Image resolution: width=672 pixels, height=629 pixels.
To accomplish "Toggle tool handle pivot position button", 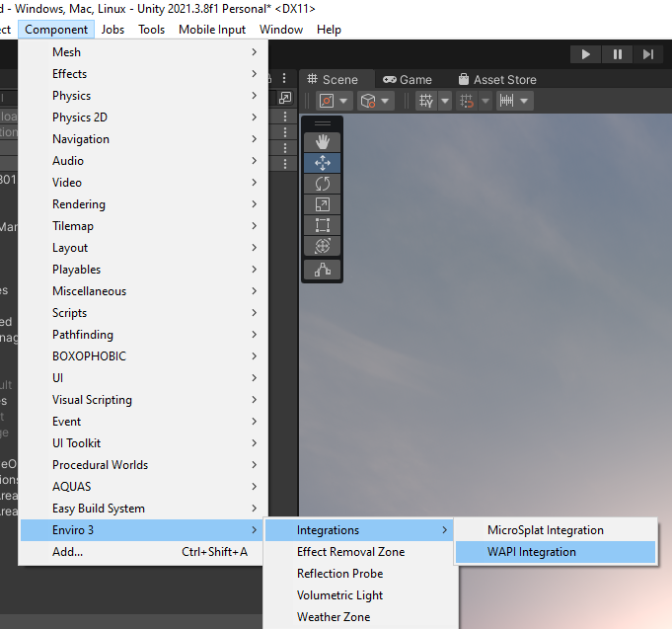I will (327, 101).
